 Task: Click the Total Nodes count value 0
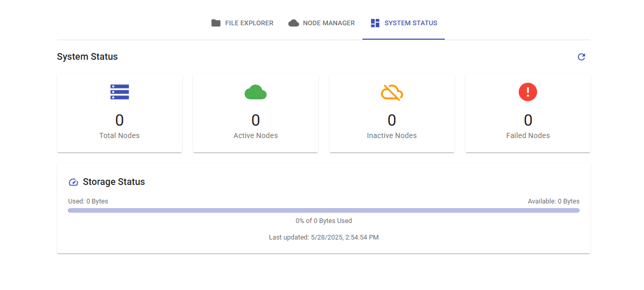[x=119, y=120]
